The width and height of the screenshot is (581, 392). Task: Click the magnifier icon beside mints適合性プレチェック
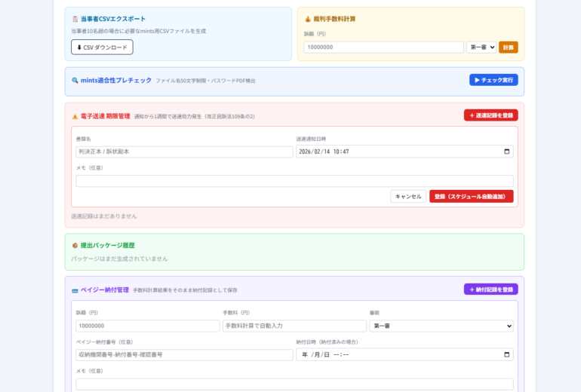(75, 80)
